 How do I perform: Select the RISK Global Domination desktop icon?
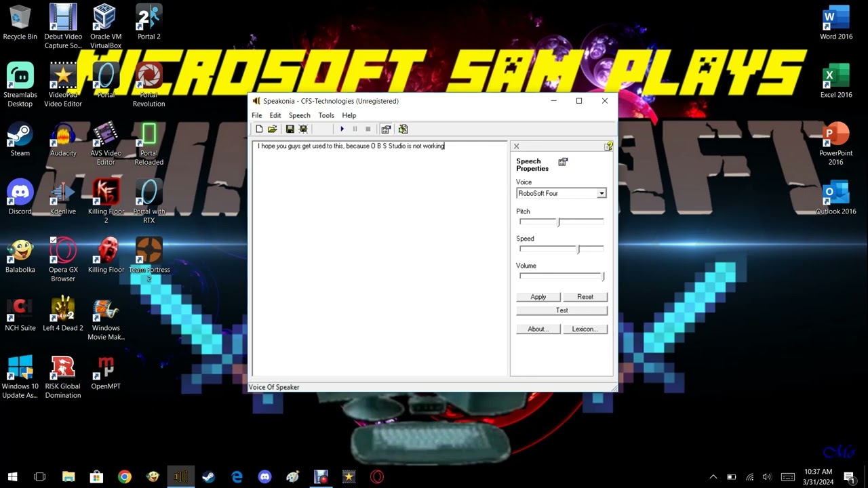tap(63, 377)
